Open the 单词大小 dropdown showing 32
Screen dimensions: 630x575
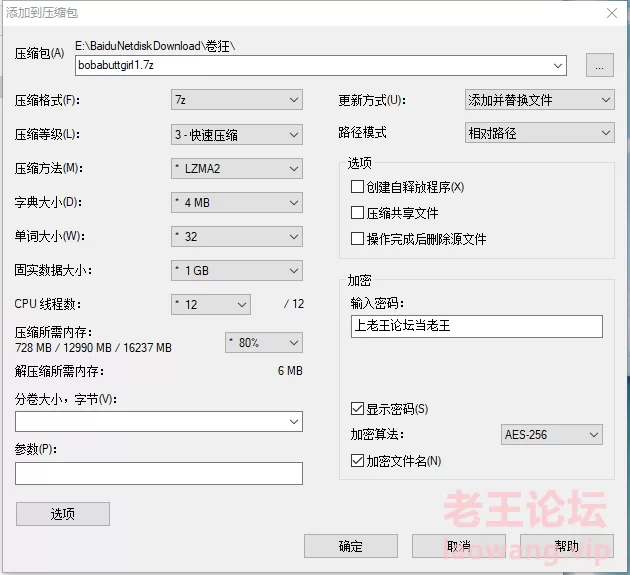click(237, 237)
